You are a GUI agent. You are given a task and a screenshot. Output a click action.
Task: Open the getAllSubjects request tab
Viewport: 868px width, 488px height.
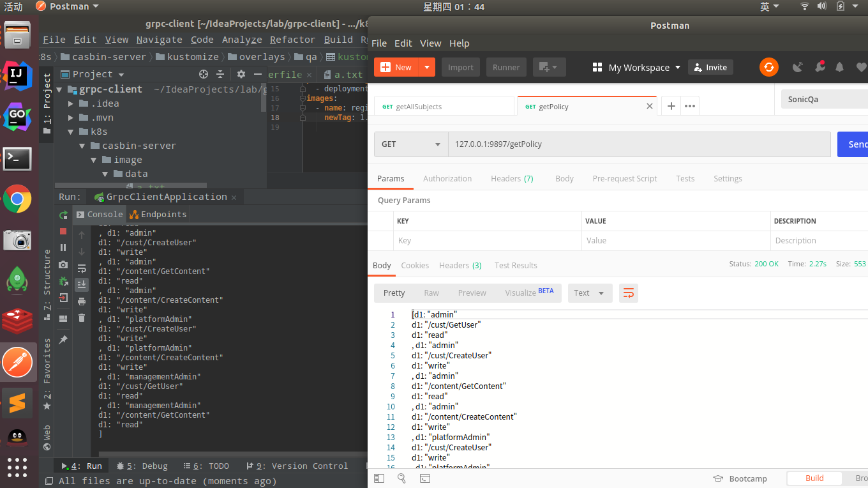click(444, 107)
